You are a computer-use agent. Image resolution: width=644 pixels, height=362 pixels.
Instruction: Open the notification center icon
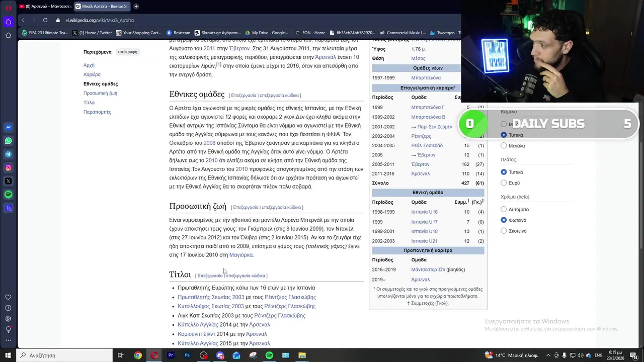click(634, 355)
